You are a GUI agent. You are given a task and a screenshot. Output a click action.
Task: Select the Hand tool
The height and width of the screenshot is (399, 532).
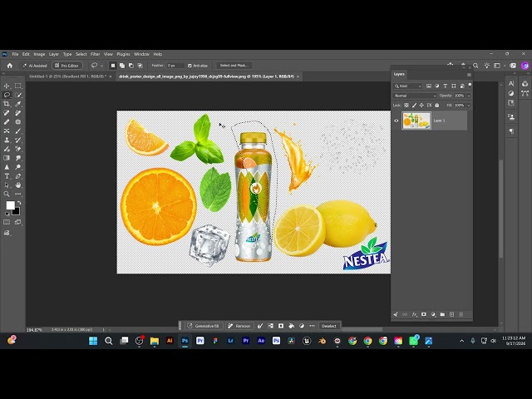click(x=18, y=185)
